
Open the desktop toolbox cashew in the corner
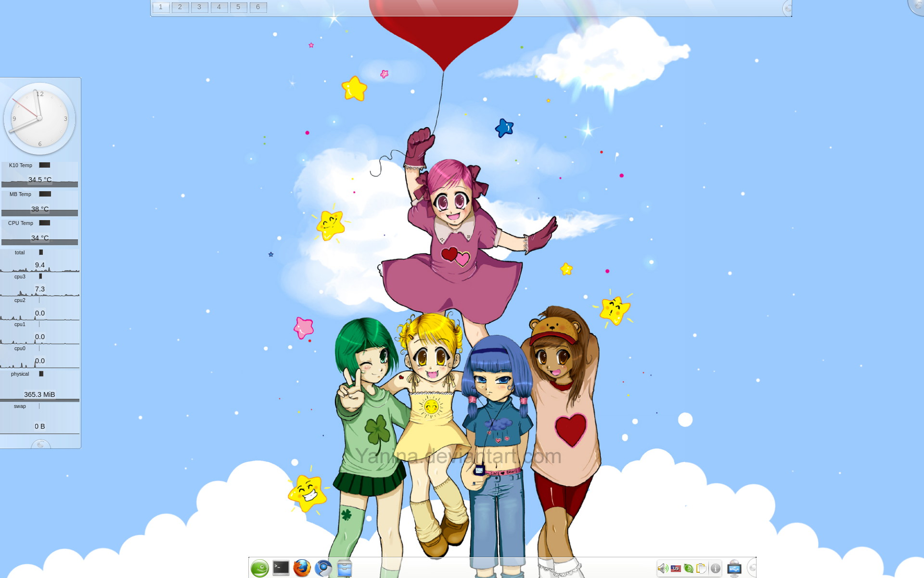point(917,6)
